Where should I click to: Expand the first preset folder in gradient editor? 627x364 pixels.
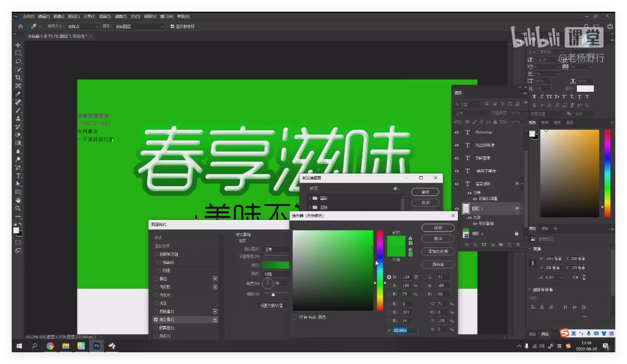tap(310, 199)
